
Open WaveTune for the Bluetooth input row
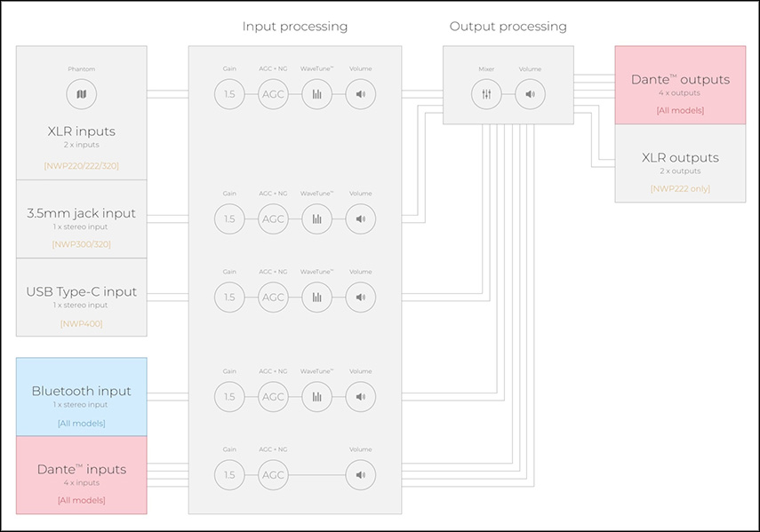click(x=316, y=396)
